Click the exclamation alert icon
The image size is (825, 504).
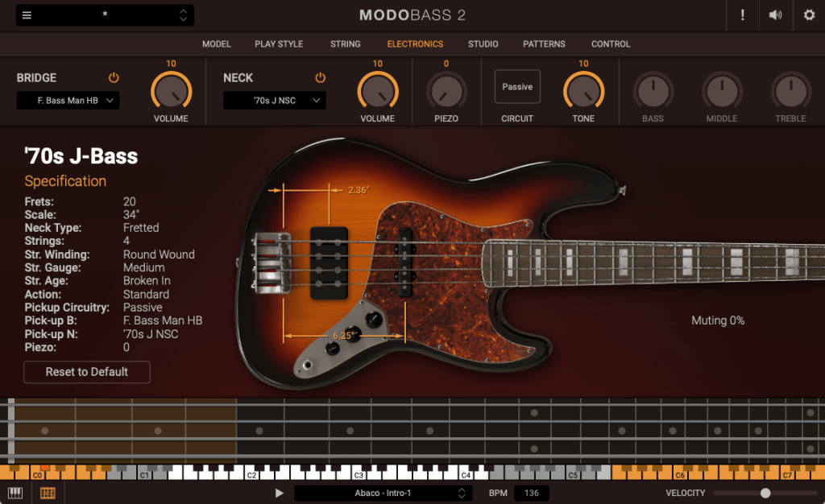click(x=741, y=15)
